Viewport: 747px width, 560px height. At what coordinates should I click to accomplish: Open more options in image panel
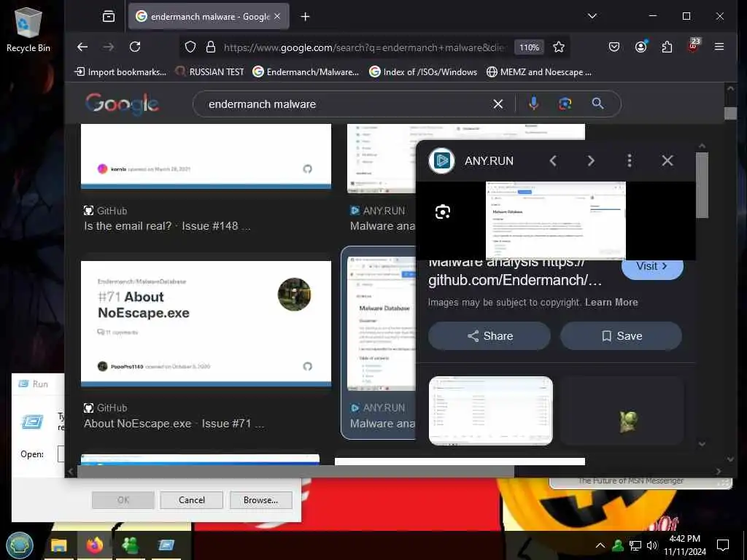pyautogui.click(x=630, y=161)
